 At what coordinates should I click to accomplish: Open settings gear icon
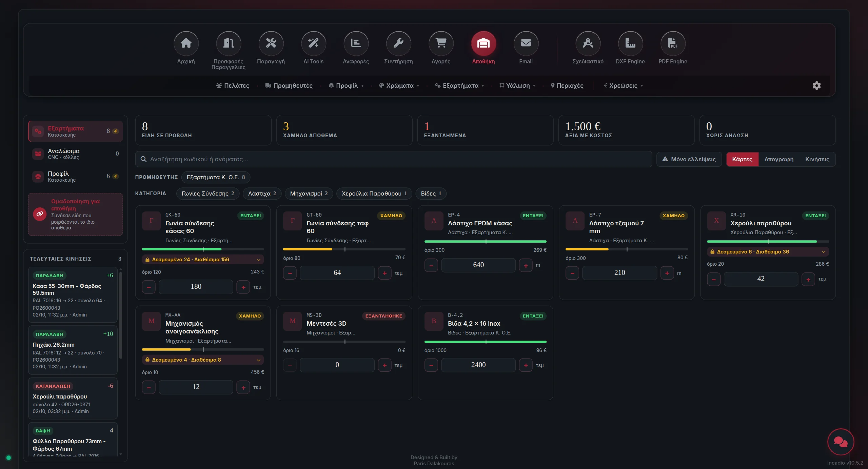816,85
